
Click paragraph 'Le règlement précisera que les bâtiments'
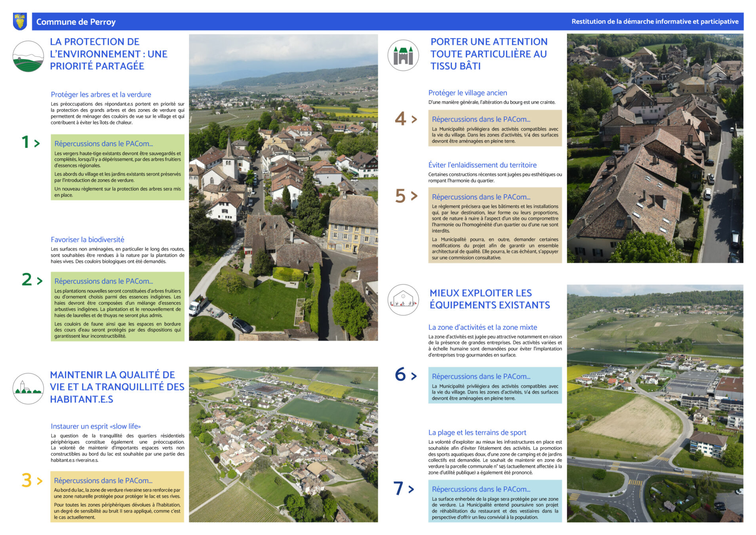tap(495, 218)
